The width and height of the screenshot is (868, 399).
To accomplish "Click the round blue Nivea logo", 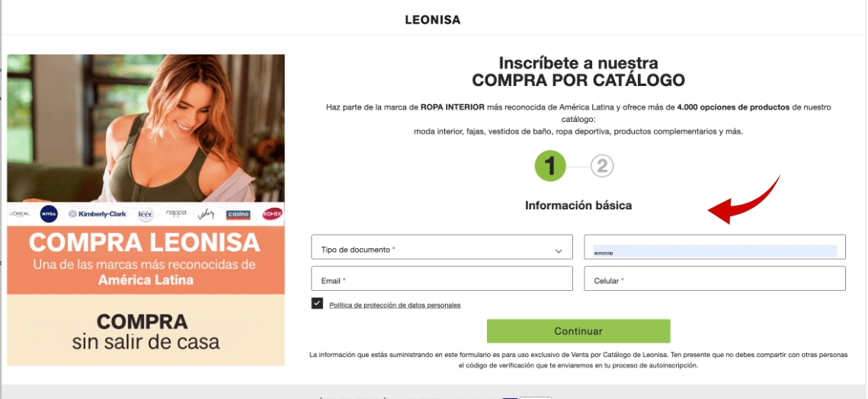I will tap(49, 214).
